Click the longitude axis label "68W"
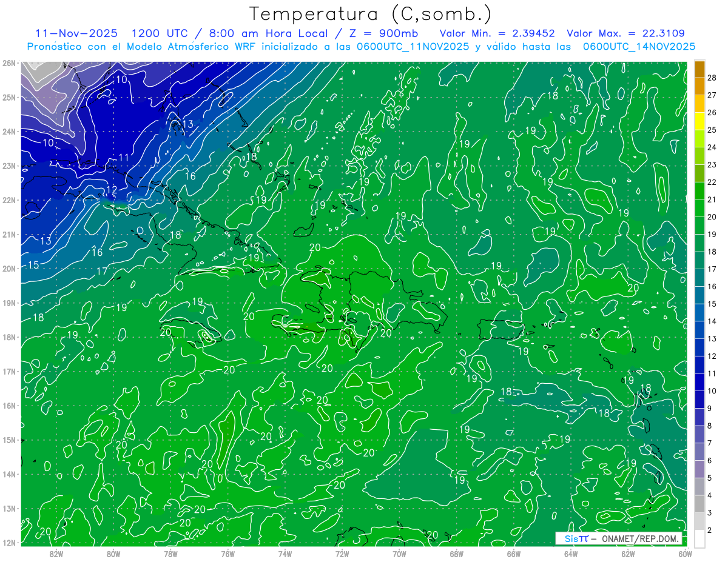Viewport: 728px width, 562px height. click(x=456, y=554)
